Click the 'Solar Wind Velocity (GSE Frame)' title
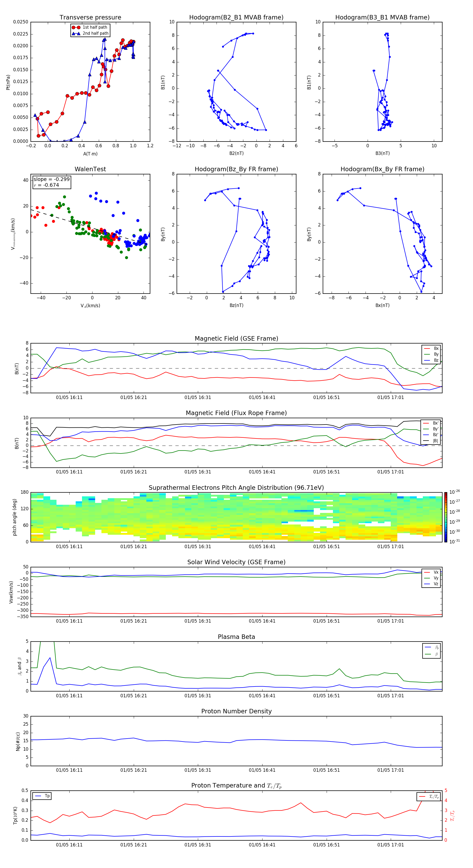 236,562
